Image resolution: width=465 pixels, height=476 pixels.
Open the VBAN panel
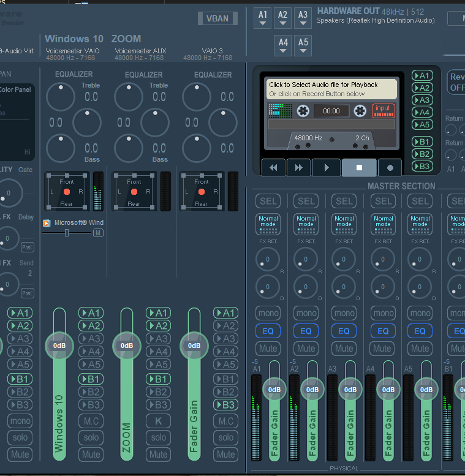[x=217, y=18]
